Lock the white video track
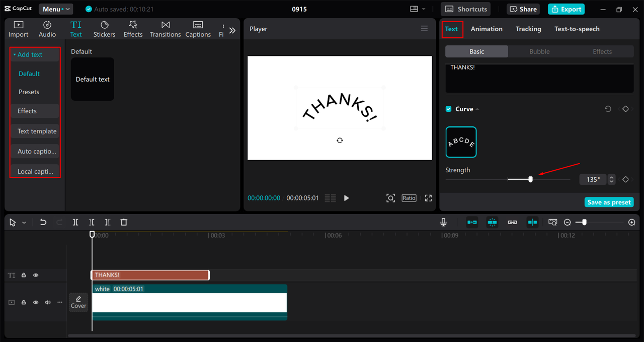The width and height of the screenshot is (644, 342). tap(24, 302)
